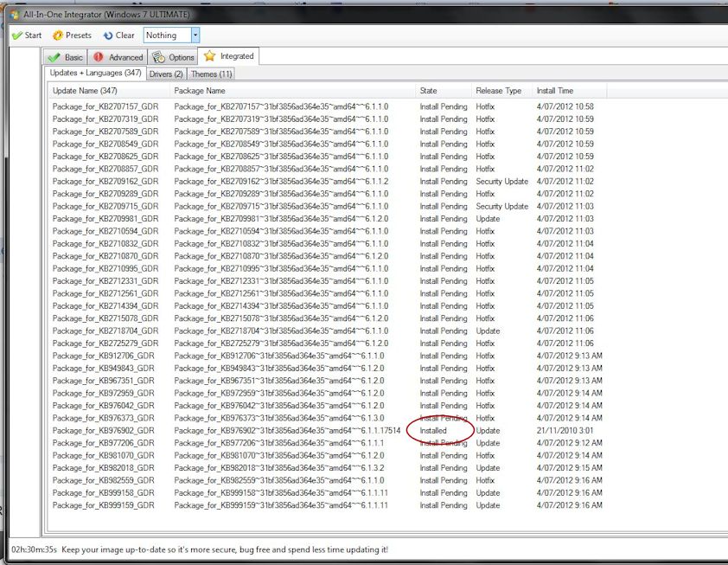728x565 pixels.
Task: Switch to the Advanced tab
Action: (x=118, y=57)
